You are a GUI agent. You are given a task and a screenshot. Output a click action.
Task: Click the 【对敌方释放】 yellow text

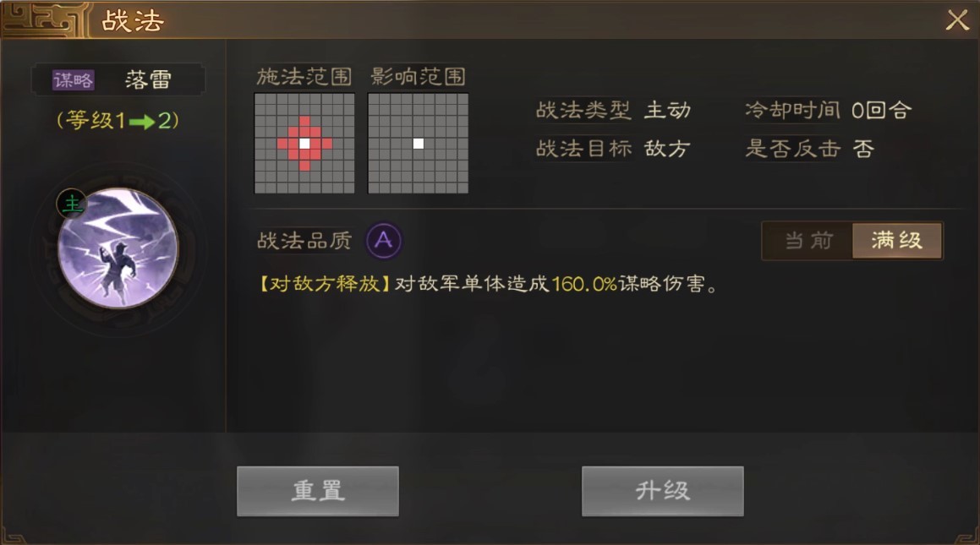pyautogui.click(x=325, y=284)
